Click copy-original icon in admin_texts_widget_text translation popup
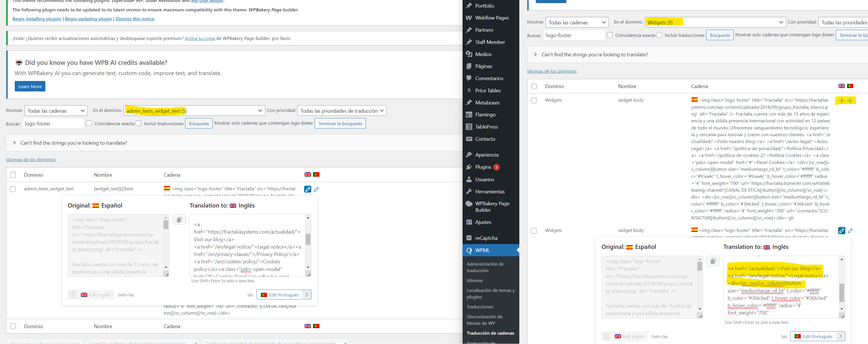 (x=179, y=220)
